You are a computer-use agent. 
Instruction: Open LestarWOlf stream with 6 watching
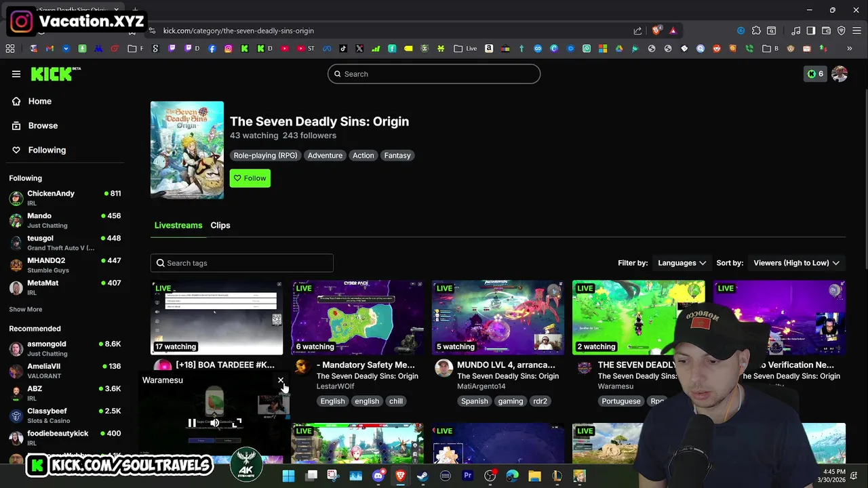[x=357, y=318]
